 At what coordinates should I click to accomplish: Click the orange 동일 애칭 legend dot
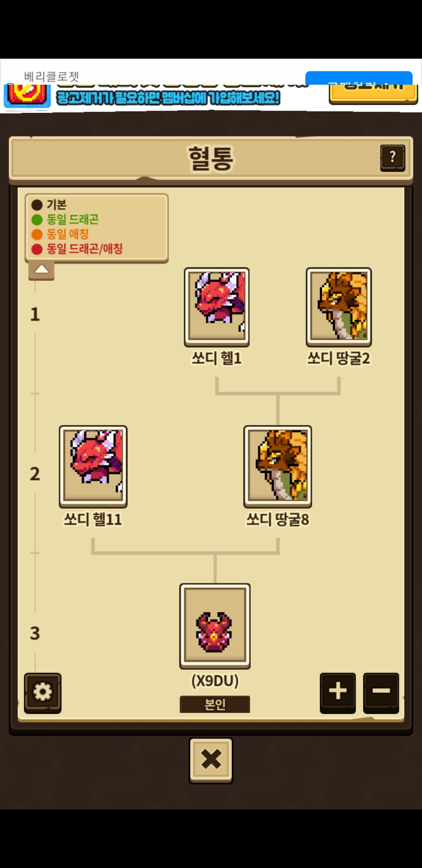[37, 234]
